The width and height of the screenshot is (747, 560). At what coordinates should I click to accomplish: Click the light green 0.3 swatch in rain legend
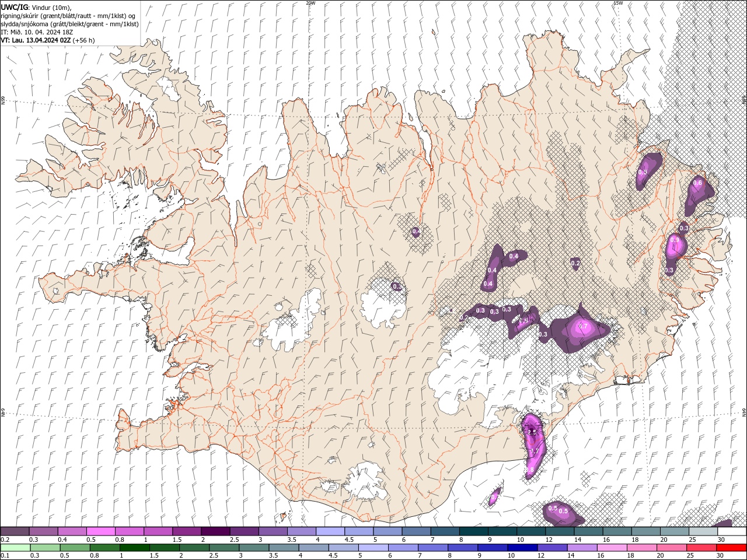point(45,548)
